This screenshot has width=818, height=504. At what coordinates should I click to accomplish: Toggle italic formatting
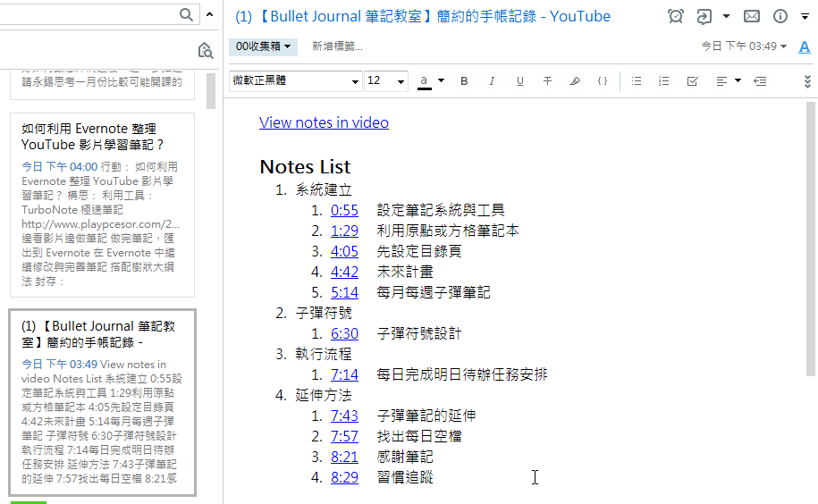click(x=492, y=80)
